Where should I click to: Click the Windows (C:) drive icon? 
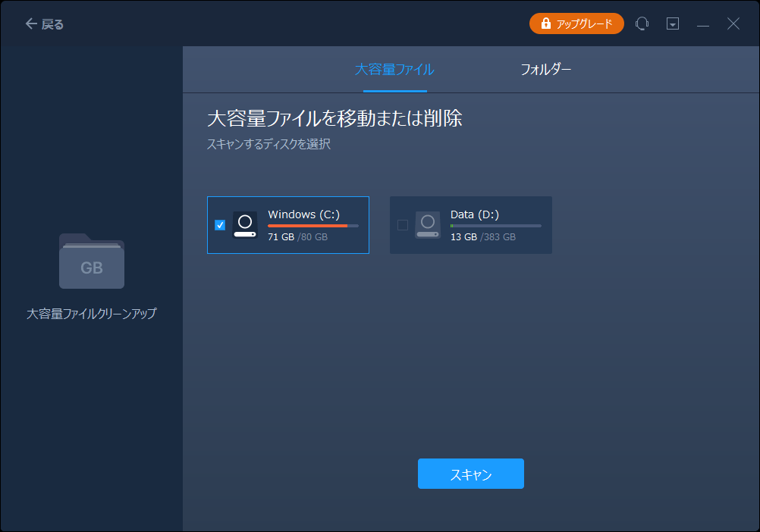point(244,225)
